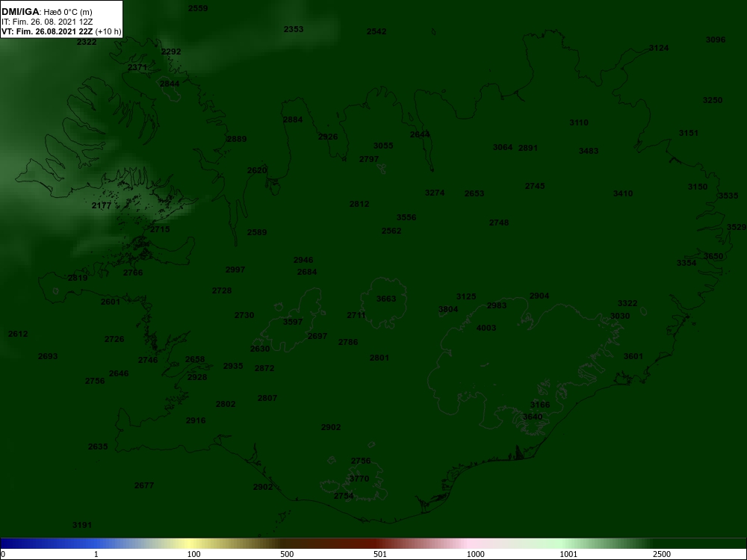Select the 3354 height value
Viewport: 747px width, 560px height.
tap(686, 263)
